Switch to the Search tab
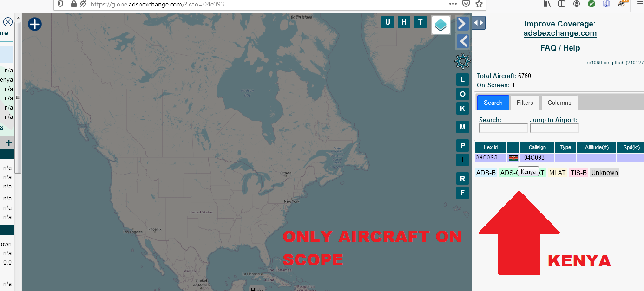Image resolution: width=644 pixels, height=291 pixels. coord(493,103)
